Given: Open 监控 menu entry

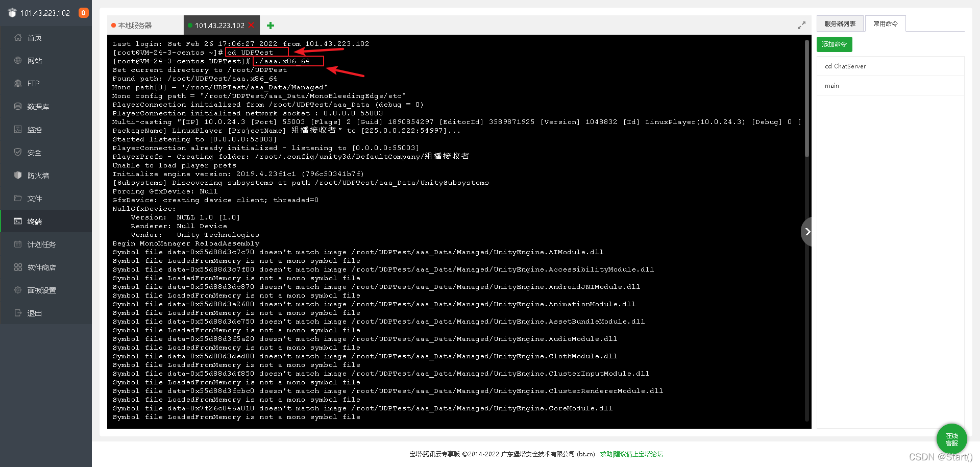Looking at the screenshot, I should point(46,129).
